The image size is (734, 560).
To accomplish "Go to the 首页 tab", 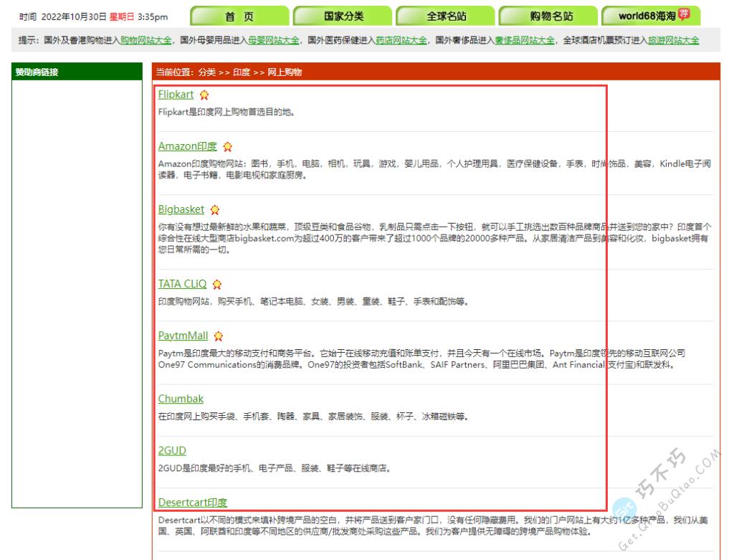I will (239, 16).
